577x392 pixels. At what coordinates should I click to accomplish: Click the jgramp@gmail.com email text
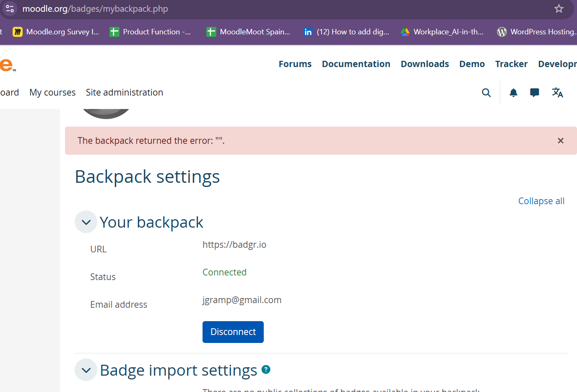click(x=242, y=300)
